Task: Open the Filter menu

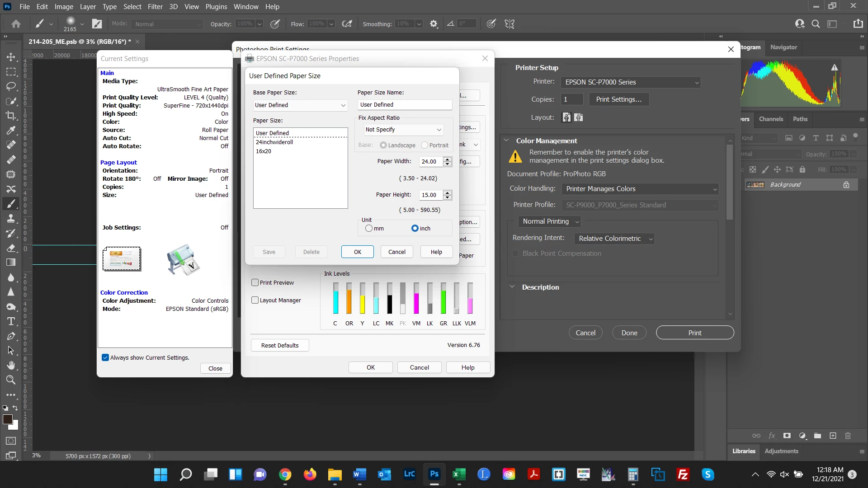Action: [155, 7]
